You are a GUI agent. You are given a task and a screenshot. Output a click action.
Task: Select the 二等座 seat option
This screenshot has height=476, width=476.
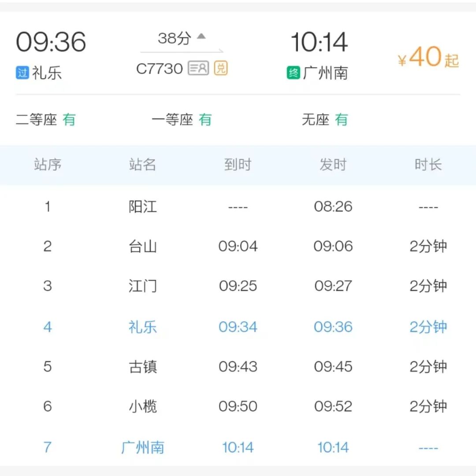[45, 120]
